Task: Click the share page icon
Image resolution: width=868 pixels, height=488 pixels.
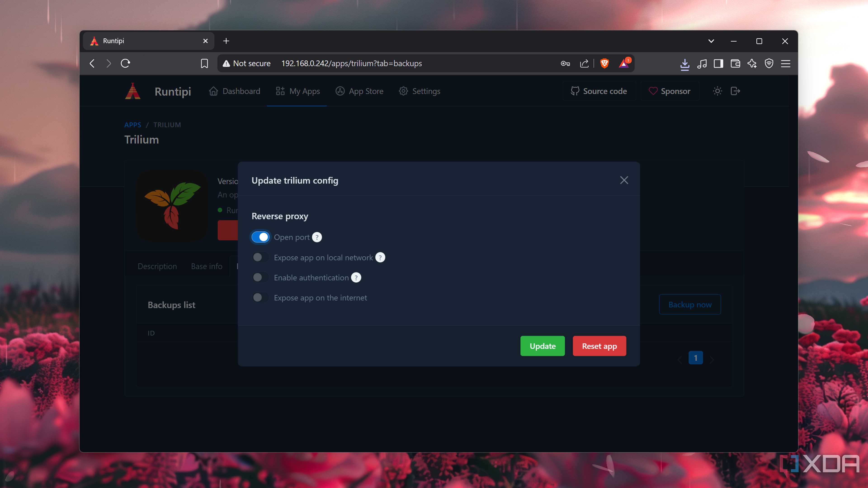Action: [584, 63]
